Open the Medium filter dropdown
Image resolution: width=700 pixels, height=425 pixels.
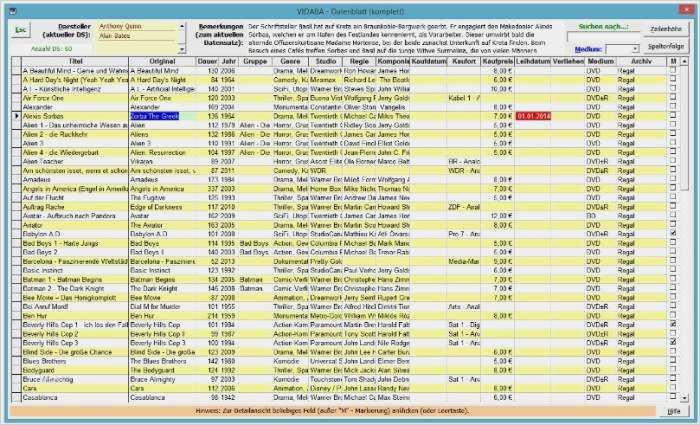pyautogui.click(x=635, y=49)
